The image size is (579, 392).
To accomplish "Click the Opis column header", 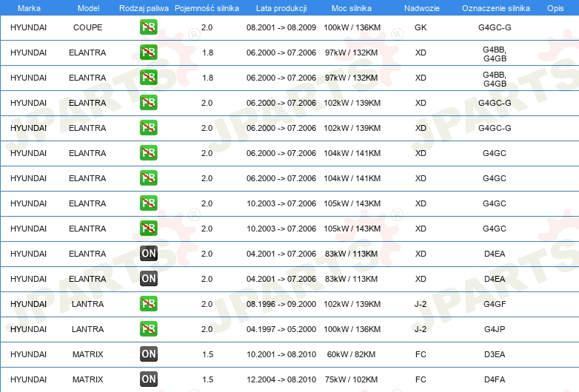I will pyautogui.click(x=555, y=8).
